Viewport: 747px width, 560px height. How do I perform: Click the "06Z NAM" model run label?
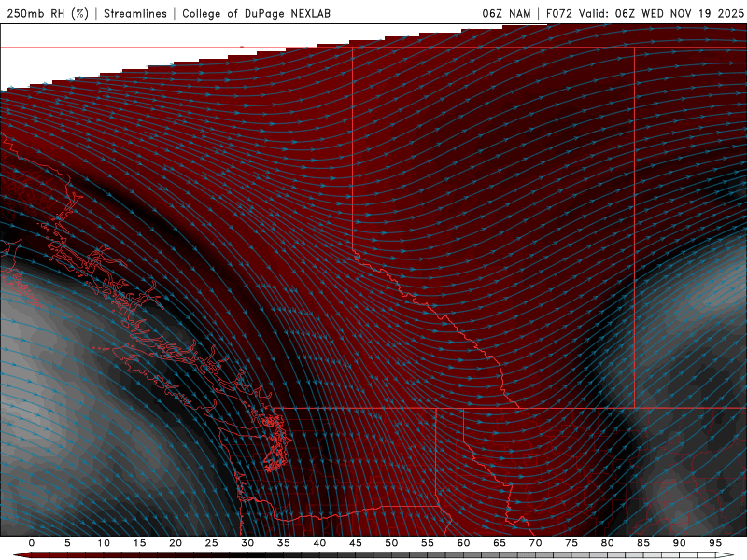coord(506,13)
